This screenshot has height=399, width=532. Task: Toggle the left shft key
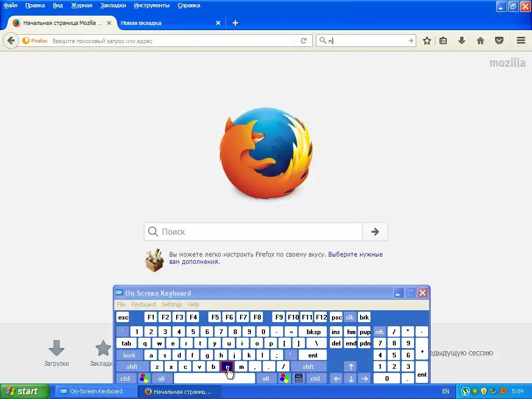point(132,367)
